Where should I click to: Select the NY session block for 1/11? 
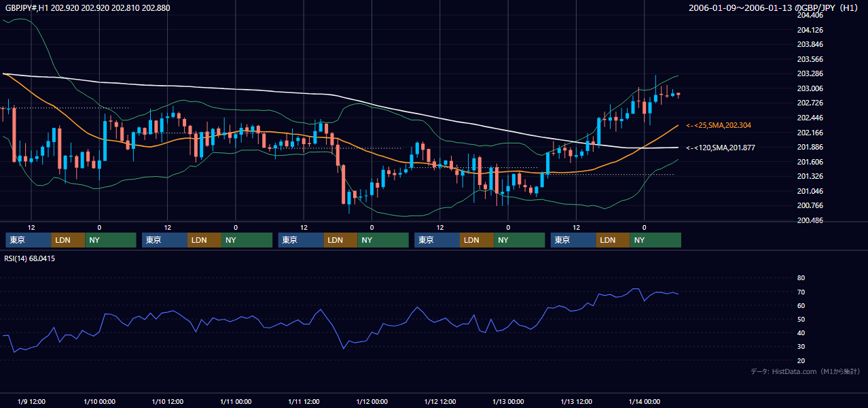click(x=384, y=240)
